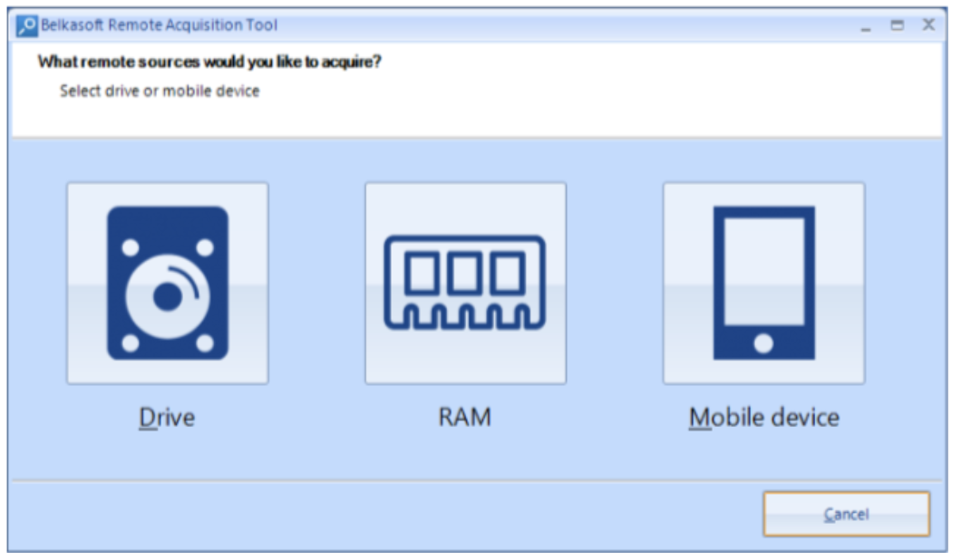Click the blank screen of phone icon
This screenshot has width=961, height=560.
[x=763, y=272]
